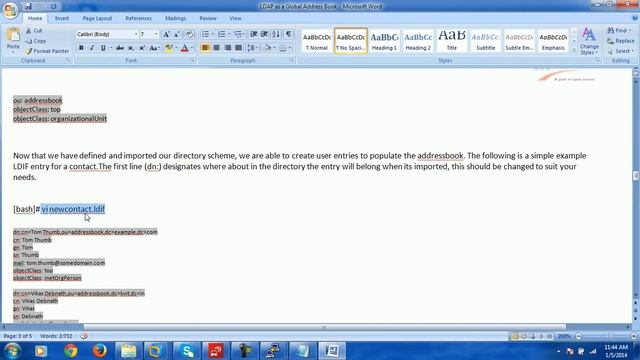Click the Replace button

point(620,41)
